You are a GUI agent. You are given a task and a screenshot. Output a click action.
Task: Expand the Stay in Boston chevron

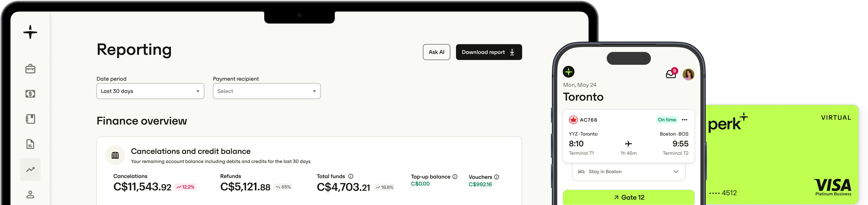(x=676, y=172)
